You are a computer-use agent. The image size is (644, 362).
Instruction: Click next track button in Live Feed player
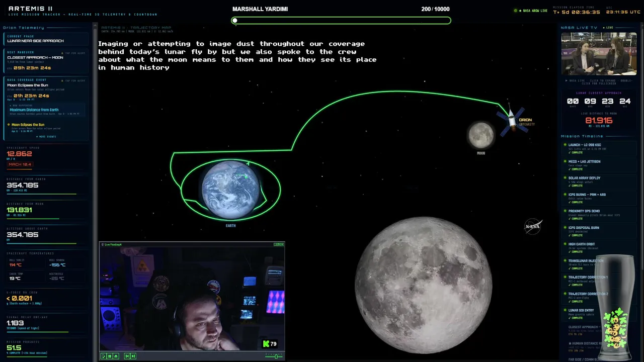(x=133, y=356)
